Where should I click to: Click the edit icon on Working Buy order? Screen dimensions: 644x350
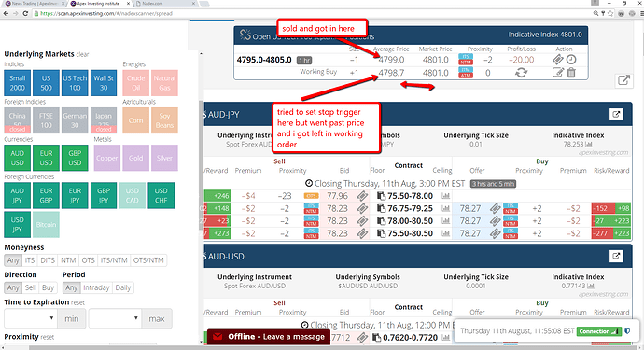click(x=558, y=73)
